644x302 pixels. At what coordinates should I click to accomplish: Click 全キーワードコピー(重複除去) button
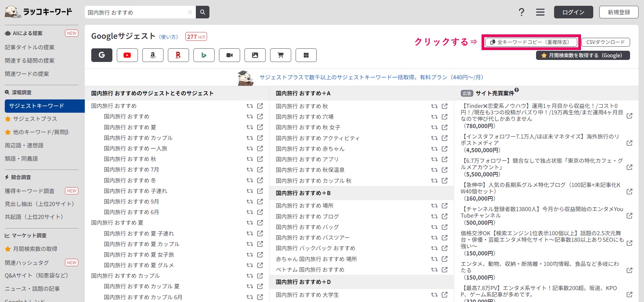tap(531, 42)
